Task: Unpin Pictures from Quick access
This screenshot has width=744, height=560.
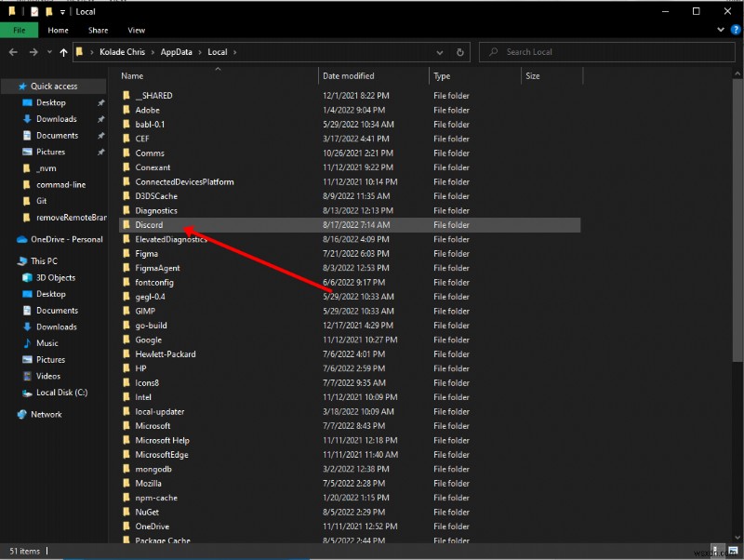Action: pyautogui.click(x=100, y=152)
